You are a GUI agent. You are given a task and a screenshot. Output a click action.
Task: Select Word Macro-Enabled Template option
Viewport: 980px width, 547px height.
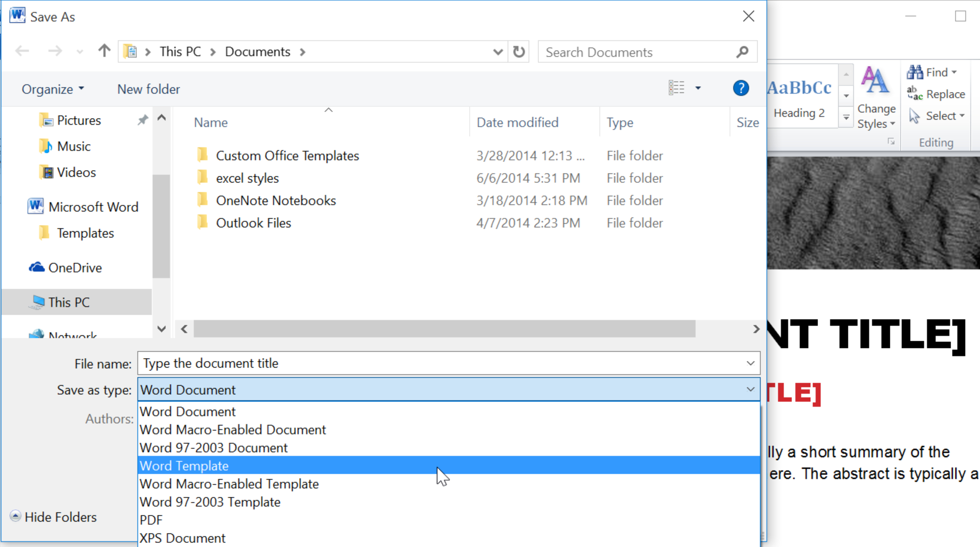[229, 483]
